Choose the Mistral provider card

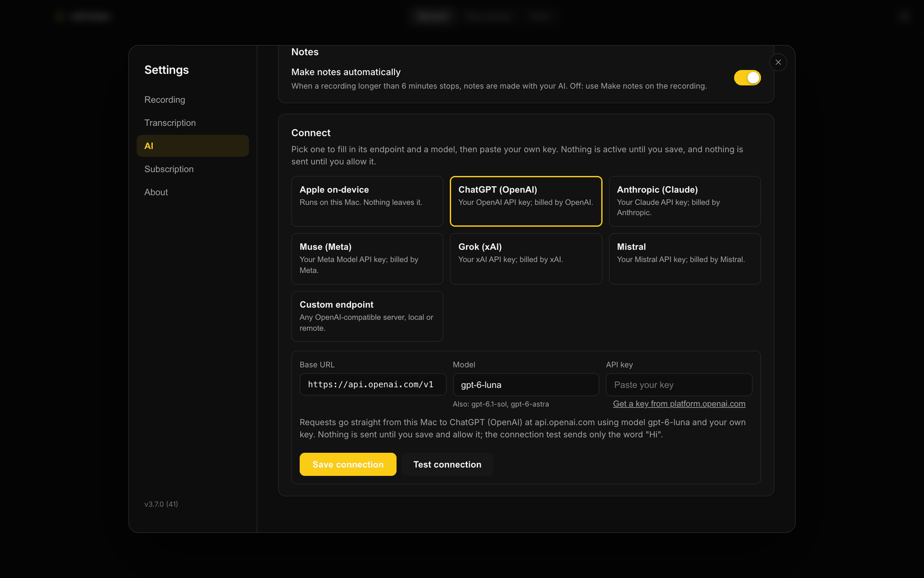tap(685, 259)
